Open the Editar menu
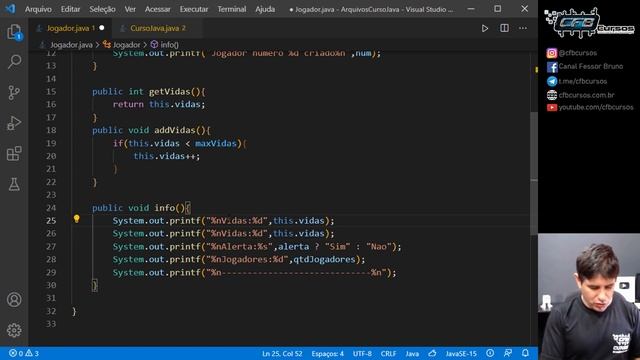Image resolution: width=640 pixels, height=360 pixels. (x=70, y=9)
